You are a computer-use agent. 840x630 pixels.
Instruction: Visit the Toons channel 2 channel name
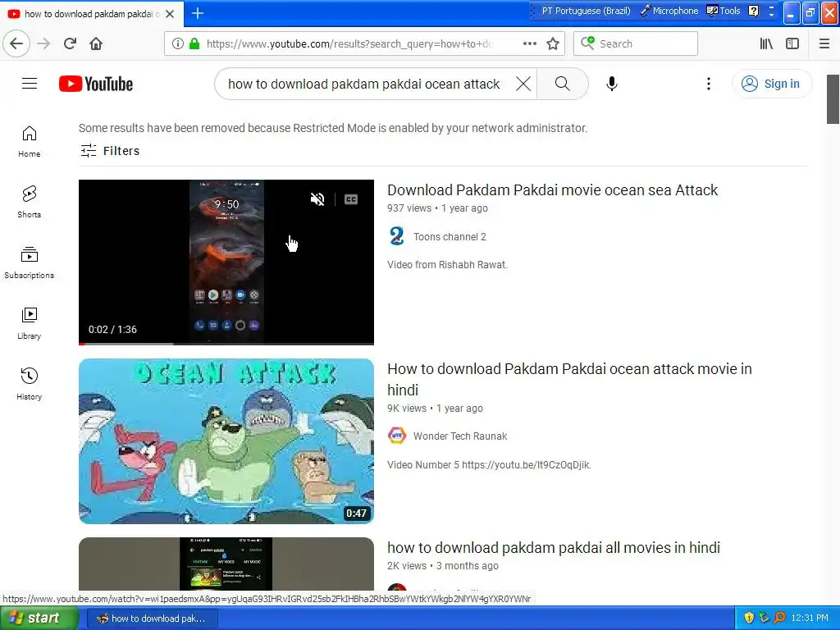coord(450,237)
